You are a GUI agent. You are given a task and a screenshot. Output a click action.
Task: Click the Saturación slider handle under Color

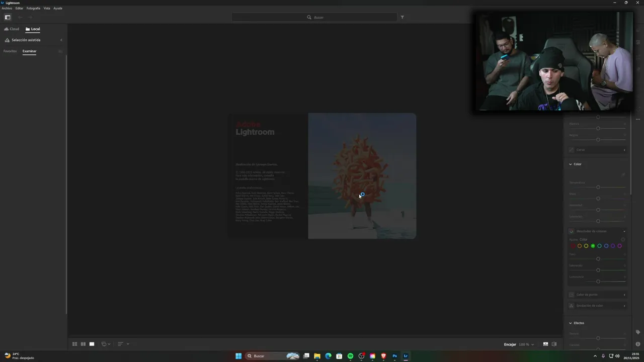pos(598,221)
